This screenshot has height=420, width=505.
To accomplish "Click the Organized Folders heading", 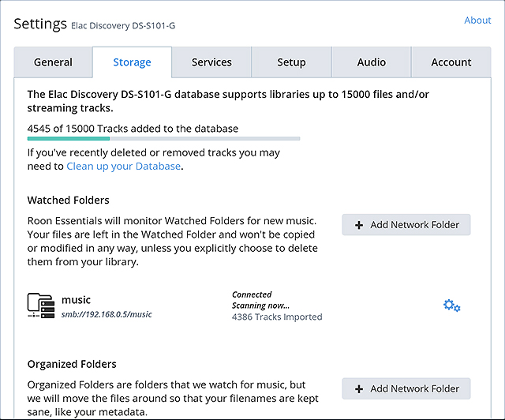I will (x=72, y=364).
